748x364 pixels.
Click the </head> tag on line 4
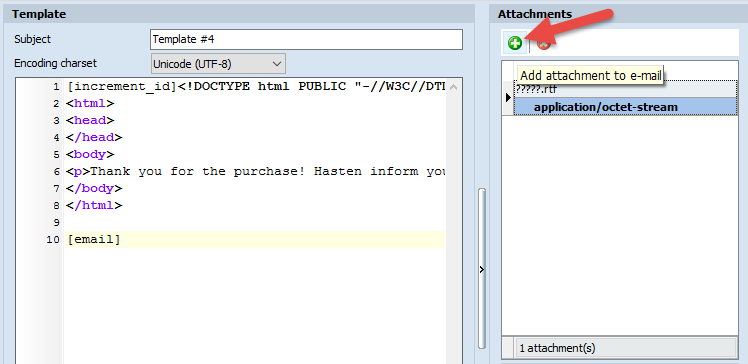tap(94, 137)
